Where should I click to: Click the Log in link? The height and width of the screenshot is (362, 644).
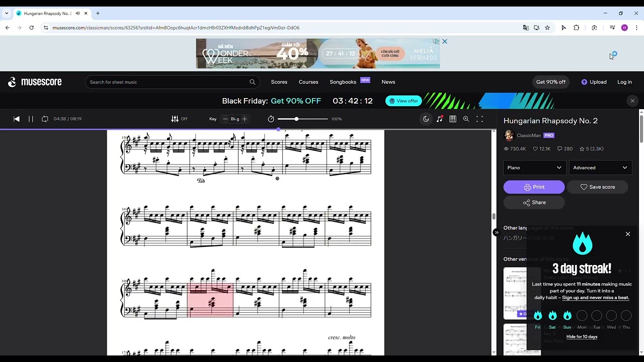[624, 82]
